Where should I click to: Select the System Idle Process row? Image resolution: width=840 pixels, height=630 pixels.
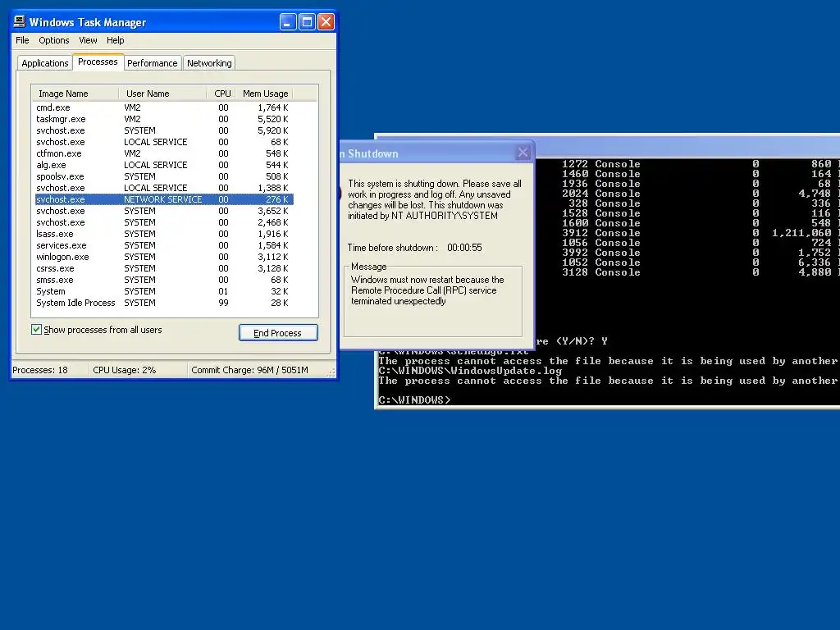click(x=163, y=303)
